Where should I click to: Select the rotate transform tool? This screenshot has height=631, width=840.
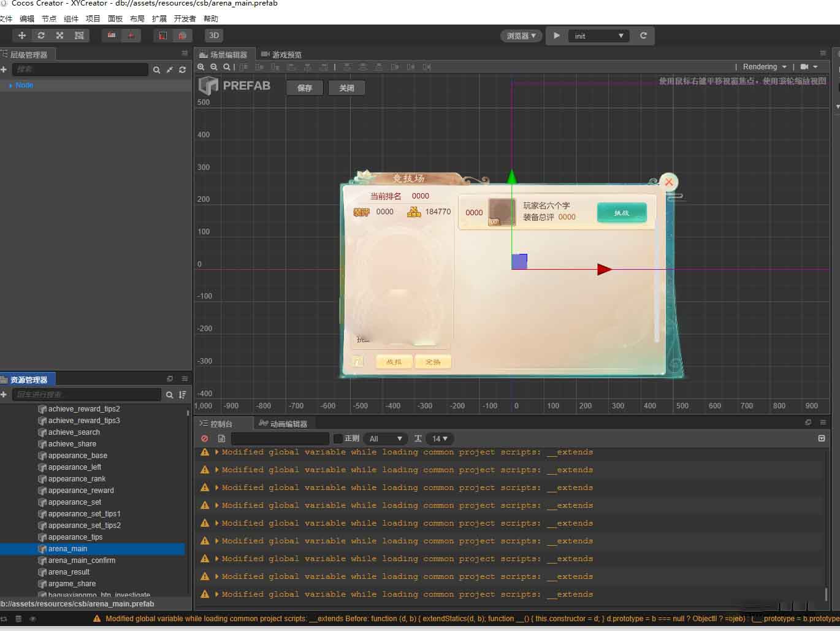(41, 36)
